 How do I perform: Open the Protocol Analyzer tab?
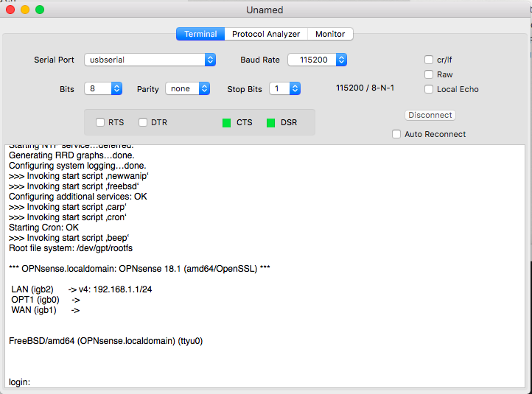pos(266,34)
